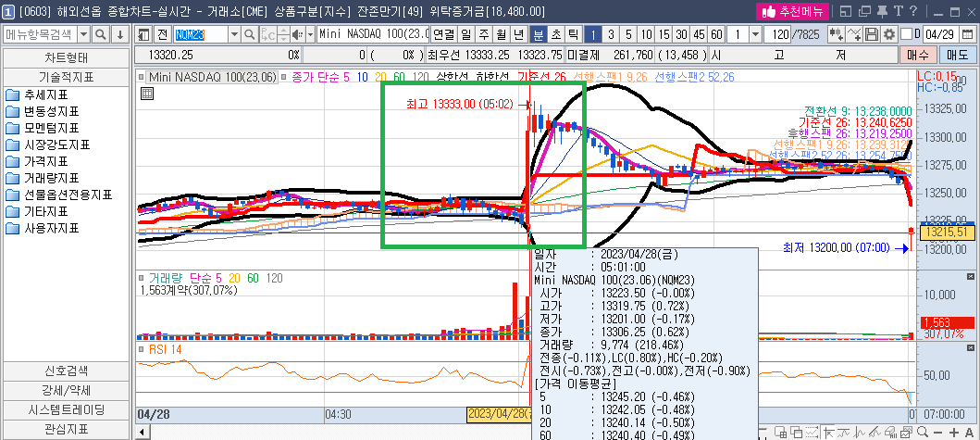Open the 신호검색 sidebar tab
Image resolution: width=980 pixels, height=440 pixels.
[x=67, y=371]
